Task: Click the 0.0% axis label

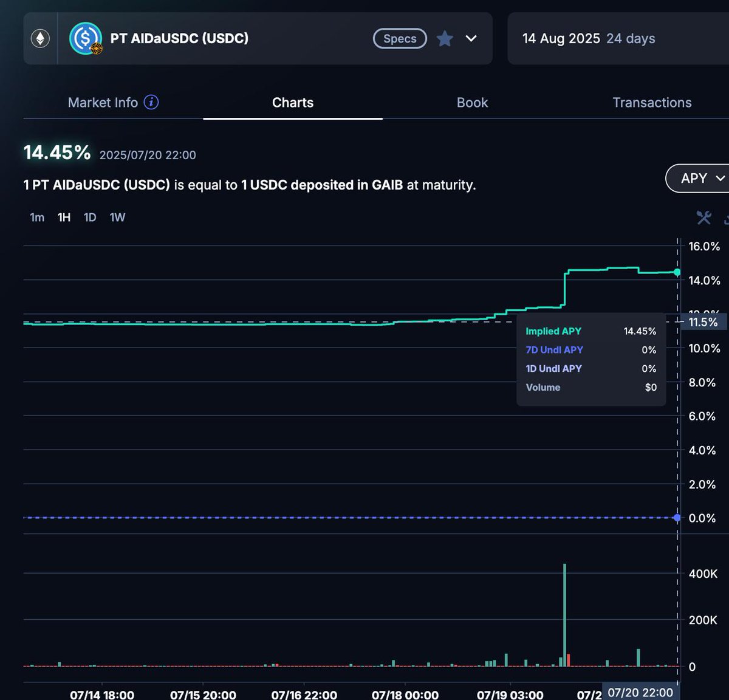Action: click(x=702, y=518)
